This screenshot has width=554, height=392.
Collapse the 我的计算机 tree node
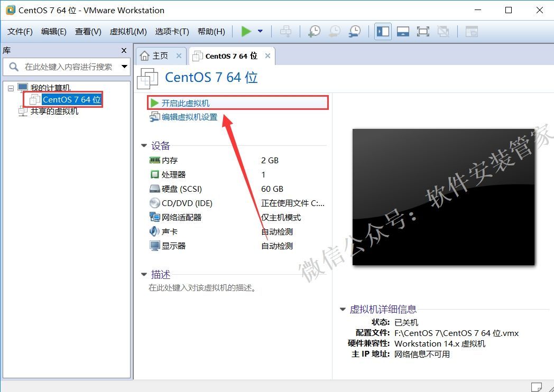(x=11, y=88)
